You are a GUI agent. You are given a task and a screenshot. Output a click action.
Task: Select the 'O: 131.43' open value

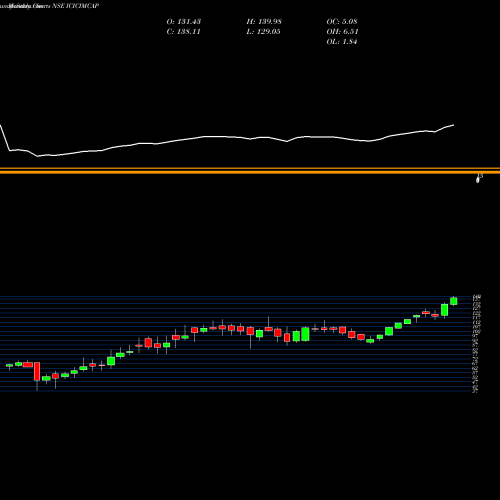click(x=184, y=22)
